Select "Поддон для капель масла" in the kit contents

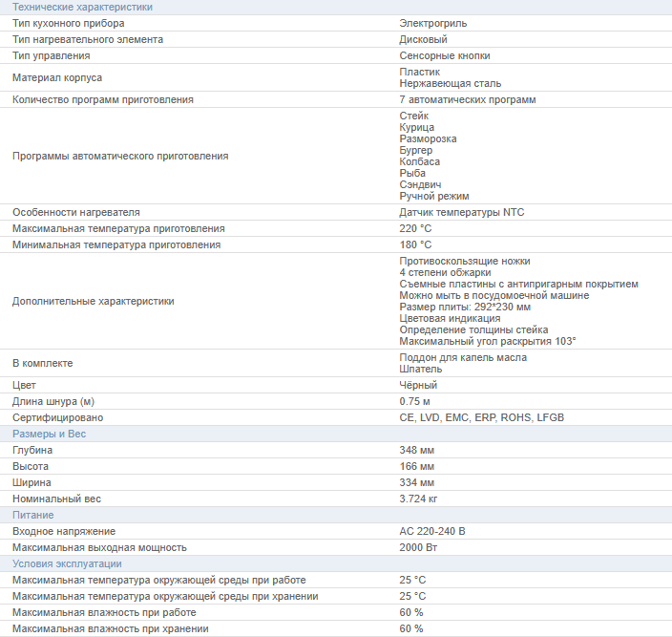click(x=462, y=357)
